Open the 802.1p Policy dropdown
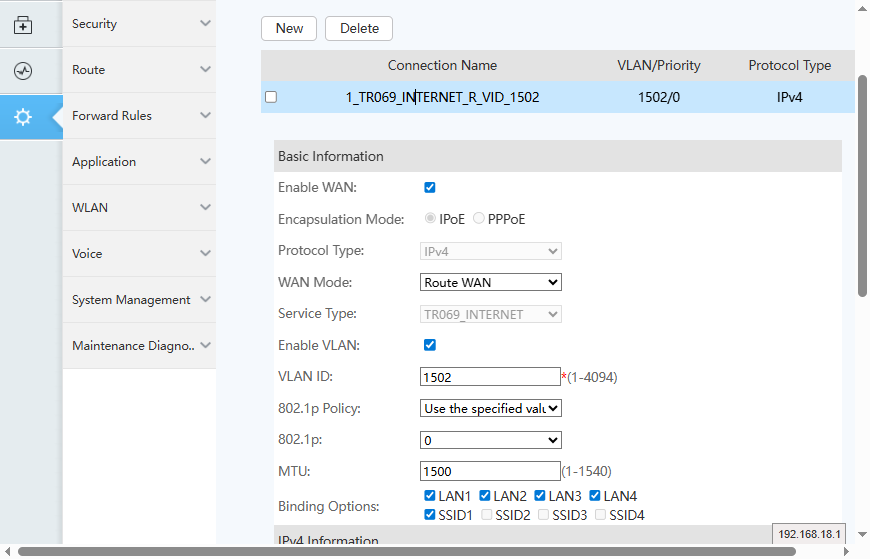Viewport: 870px width, 559px height. tap(491, 408)
